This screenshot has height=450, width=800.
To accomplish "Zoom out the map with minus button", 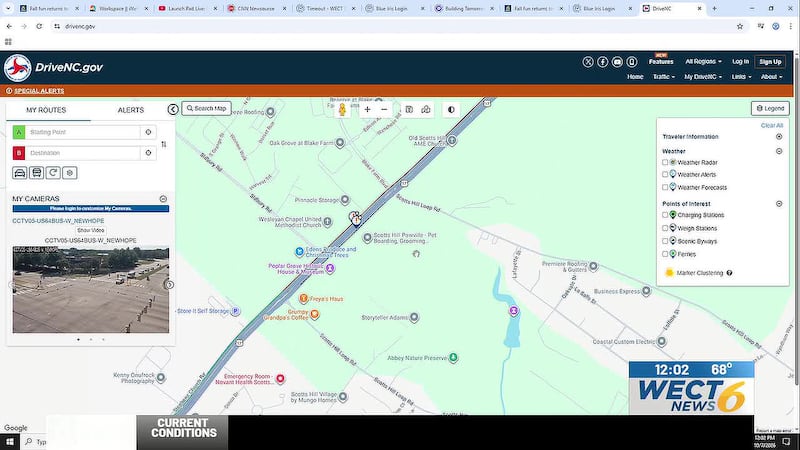I will tap(384, 109).
